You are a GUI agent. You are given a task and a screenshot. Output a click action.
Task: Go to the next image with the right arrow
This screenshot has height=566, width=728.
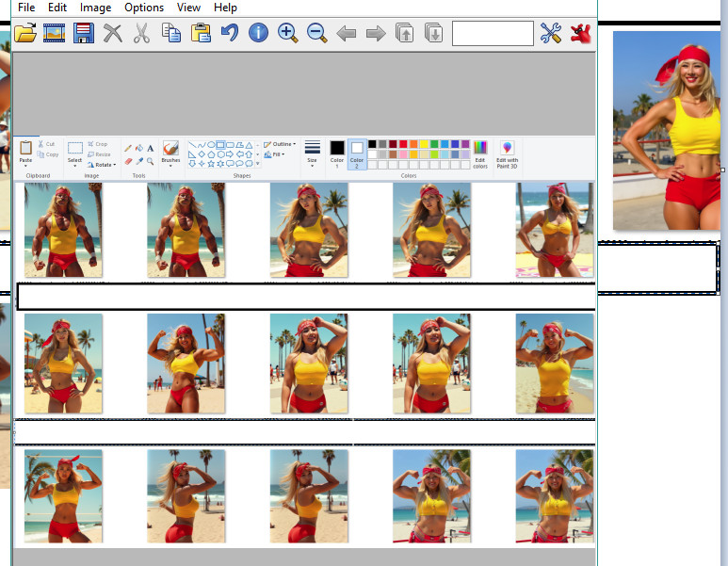[376, 33]
